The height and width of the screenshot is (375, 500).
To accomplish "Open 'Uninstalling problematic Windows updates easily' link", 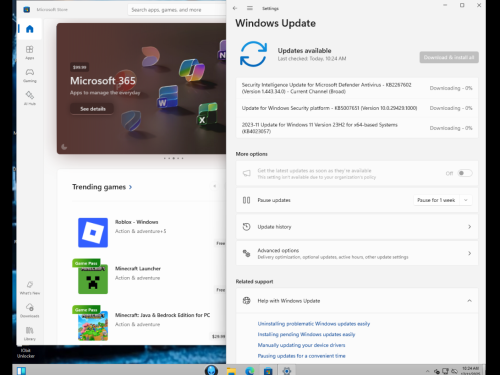I will click(x=314, y=324).
